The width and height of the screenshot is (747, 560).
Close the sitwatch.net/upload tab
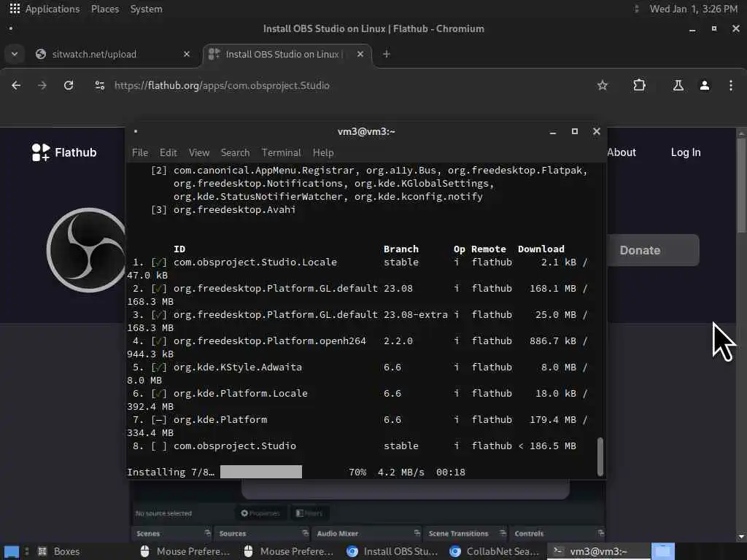pos(187,54)
